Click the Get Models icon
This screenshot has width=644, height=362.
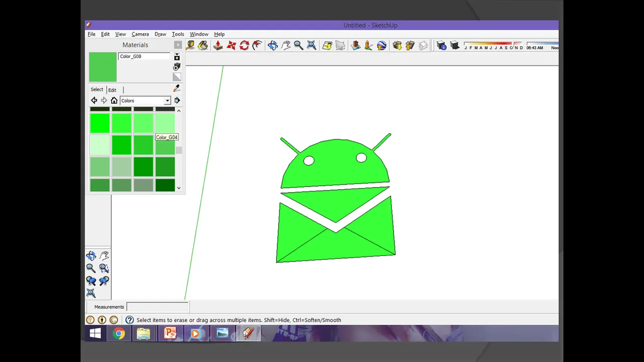click(397, 46)
